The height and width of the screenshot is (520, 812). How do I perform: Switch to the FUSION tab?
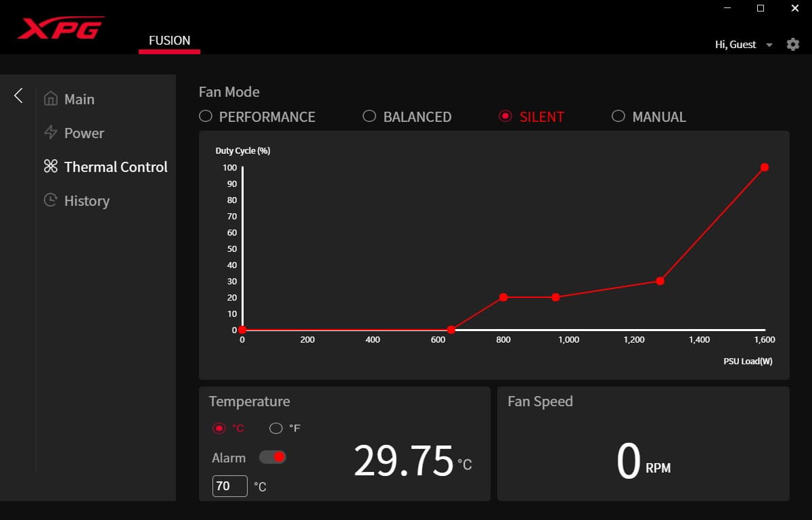click(169, 41)
